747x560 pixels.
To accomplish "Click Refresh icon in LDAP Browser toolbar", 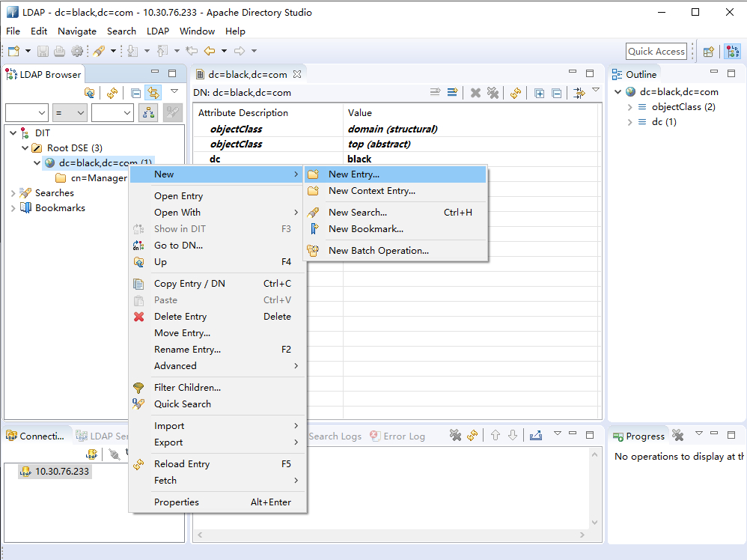I will [x=112, y=92].
